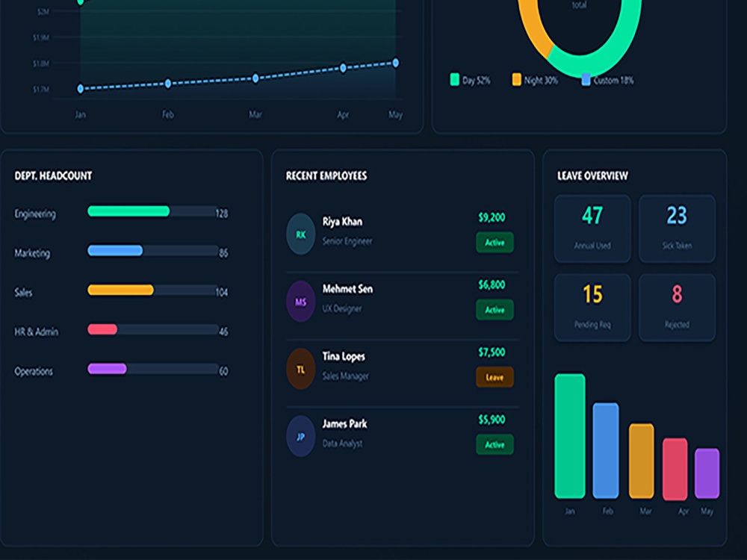This screenshot has height=560, width=747.
Task: Click the Jan data point on dashed line
Action: click(x=81, y=89)
